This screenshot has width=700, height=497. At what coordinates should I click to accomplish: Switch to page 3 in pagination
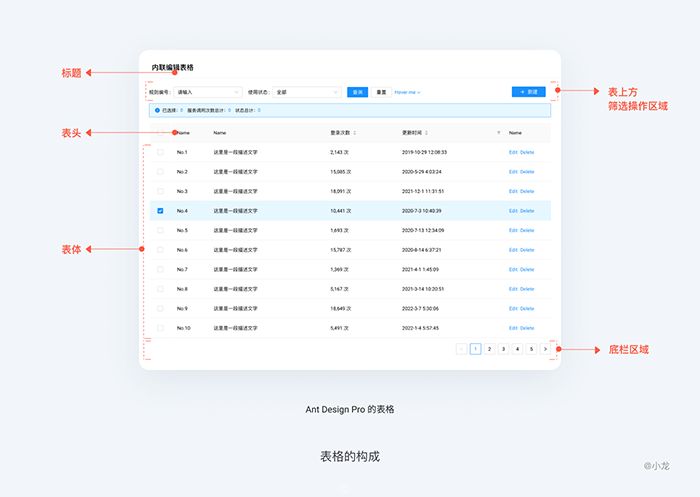[503, 349]
